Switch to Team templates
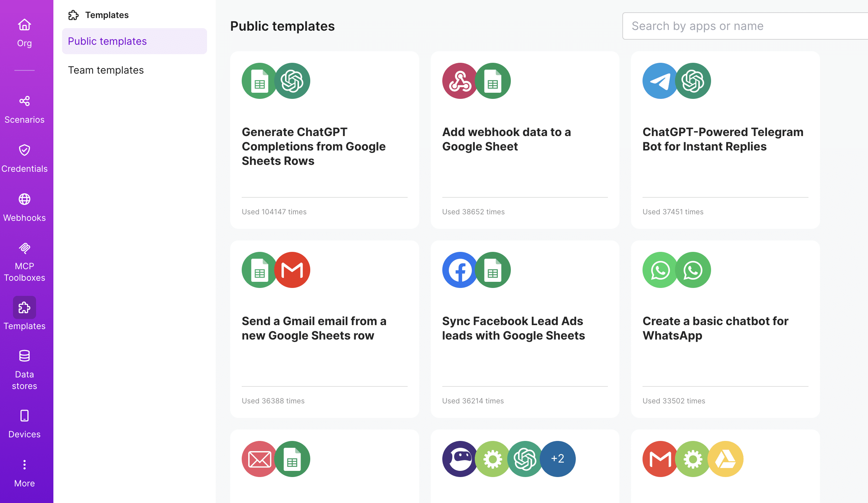868x503 pixels. click(x=106, y=70)
